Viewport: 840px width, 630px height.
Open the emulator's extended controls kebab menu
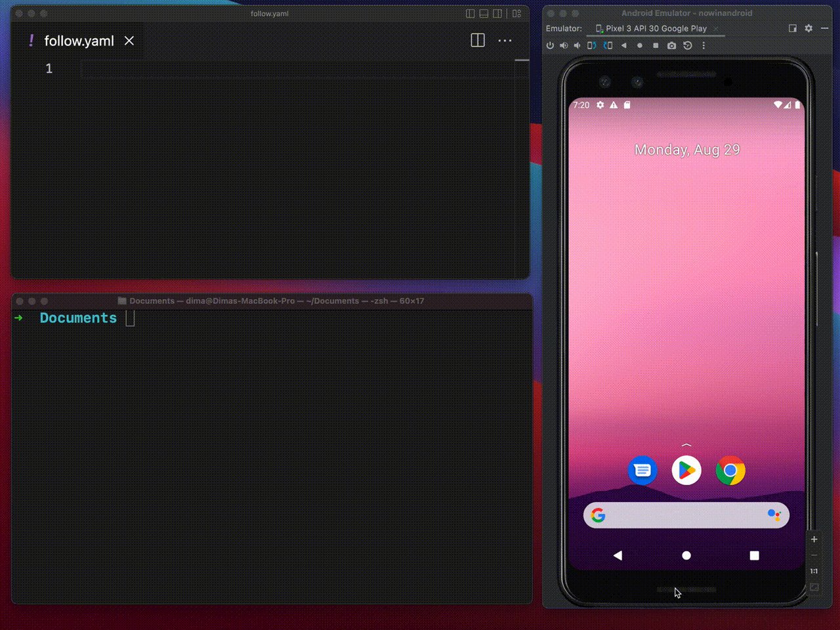point(703,45)
